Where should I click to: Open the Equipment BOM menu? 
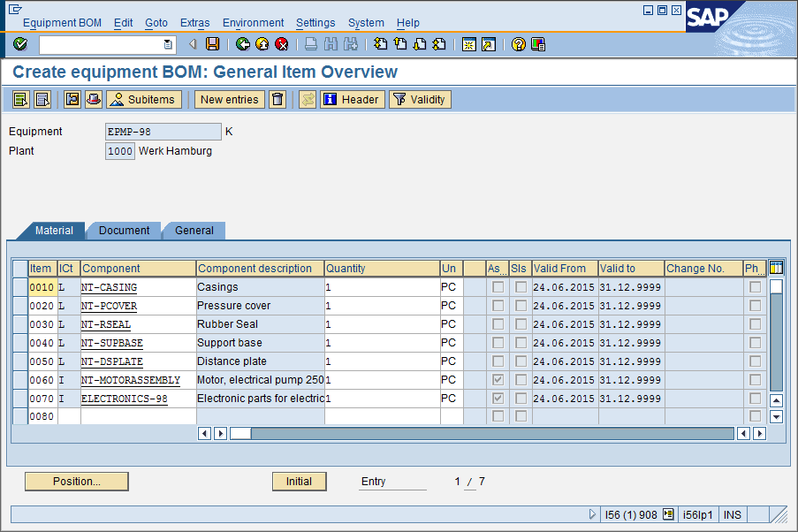62,23
